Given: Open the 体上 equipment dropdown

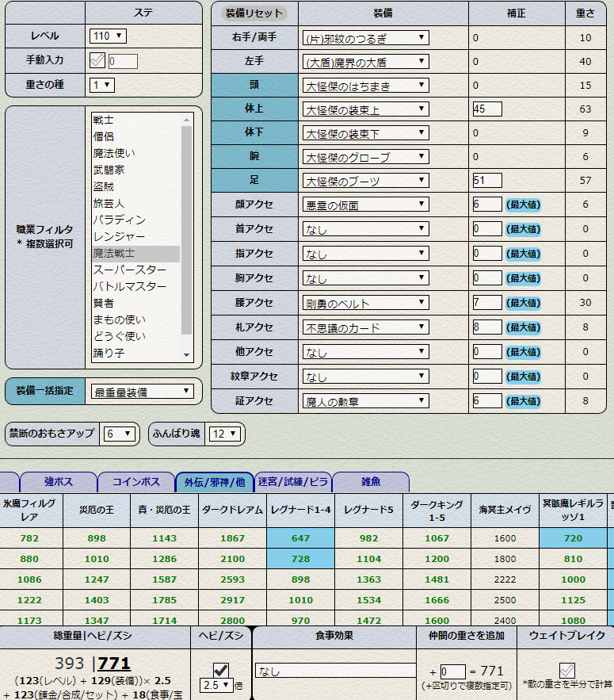Looking at the screenshot, I should pyautogui.click(x=365, y=109).
